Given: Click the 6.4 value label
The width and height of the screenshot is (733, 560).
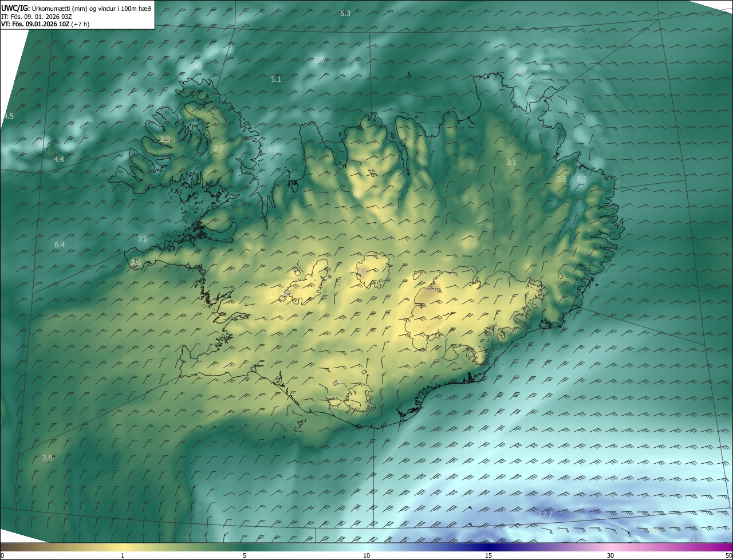Looking at the screenshot, I should click(x=60, y=245).
